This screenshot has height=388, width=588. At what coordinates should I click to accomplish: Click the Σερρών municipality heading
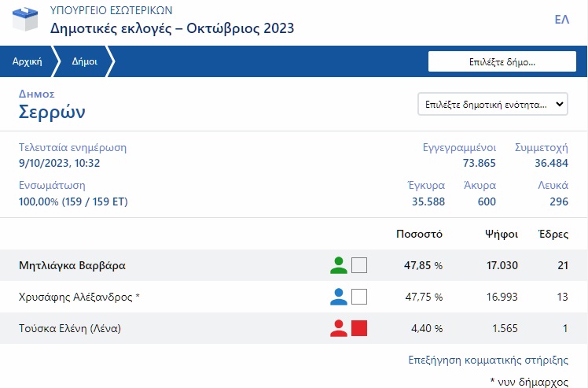(x=52, y=112)
